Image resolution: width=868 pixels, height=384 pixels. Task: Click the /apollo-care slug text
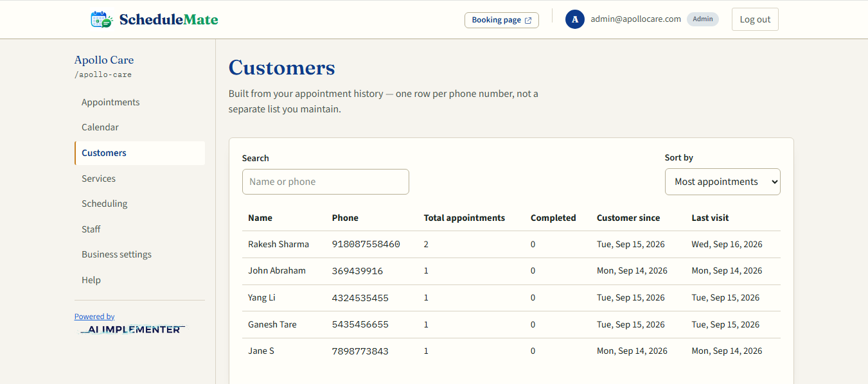[x=103, y=74]
